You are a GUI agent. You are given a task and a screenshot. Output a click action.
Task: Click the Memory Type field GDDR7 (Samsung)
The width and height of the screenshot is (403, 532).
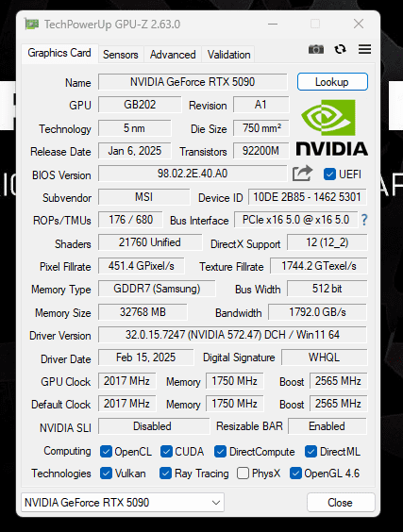157,289
